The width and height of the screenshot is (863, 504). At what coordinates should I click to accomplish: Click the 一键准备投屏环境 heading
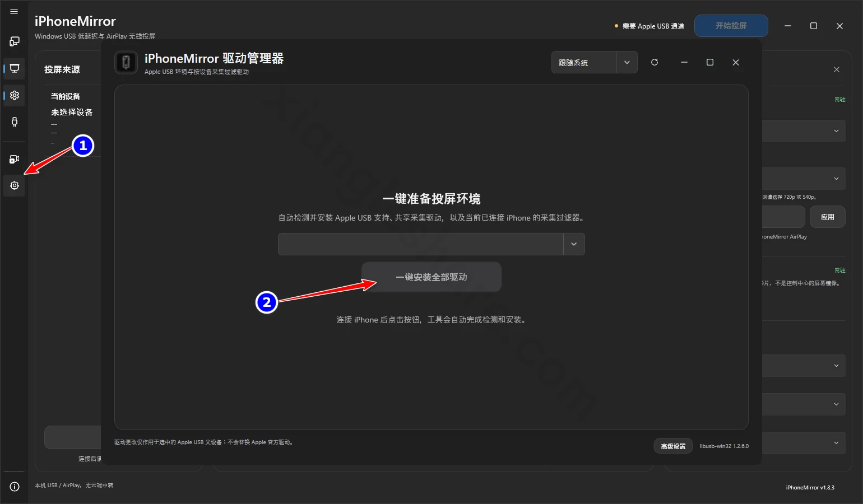pyautogui.click(x=432, y=199)
